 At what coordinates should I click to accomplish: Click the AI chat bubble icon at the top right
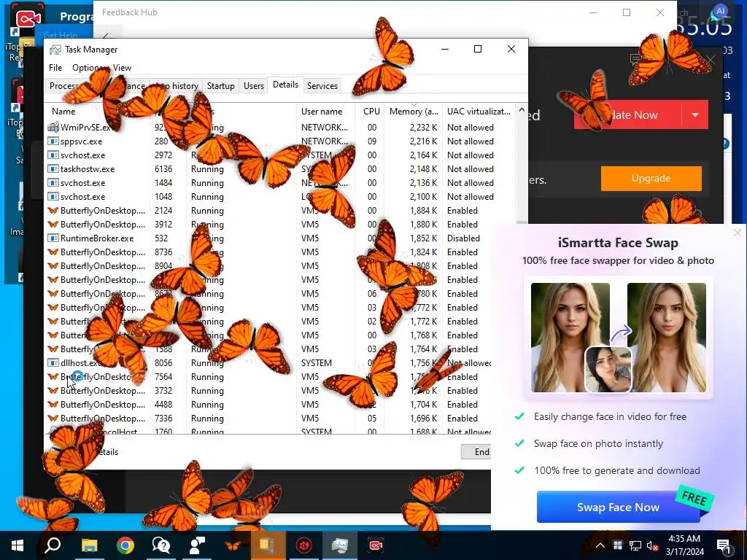pos(720,12)
